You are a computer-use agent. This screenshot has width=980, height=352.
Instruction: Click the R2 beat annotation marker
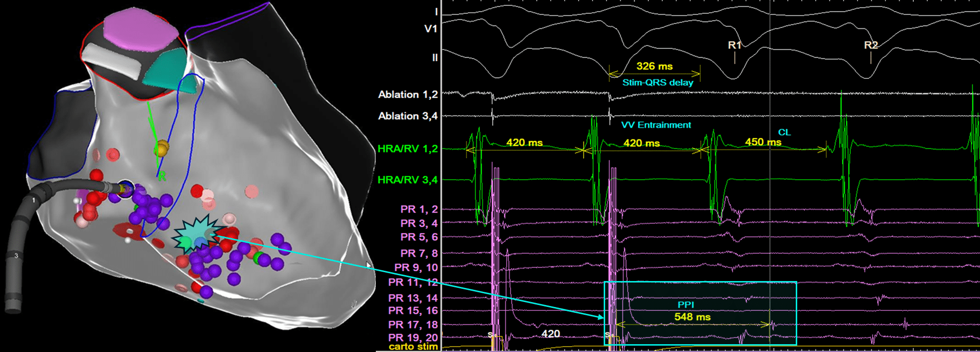coord(871,45)
